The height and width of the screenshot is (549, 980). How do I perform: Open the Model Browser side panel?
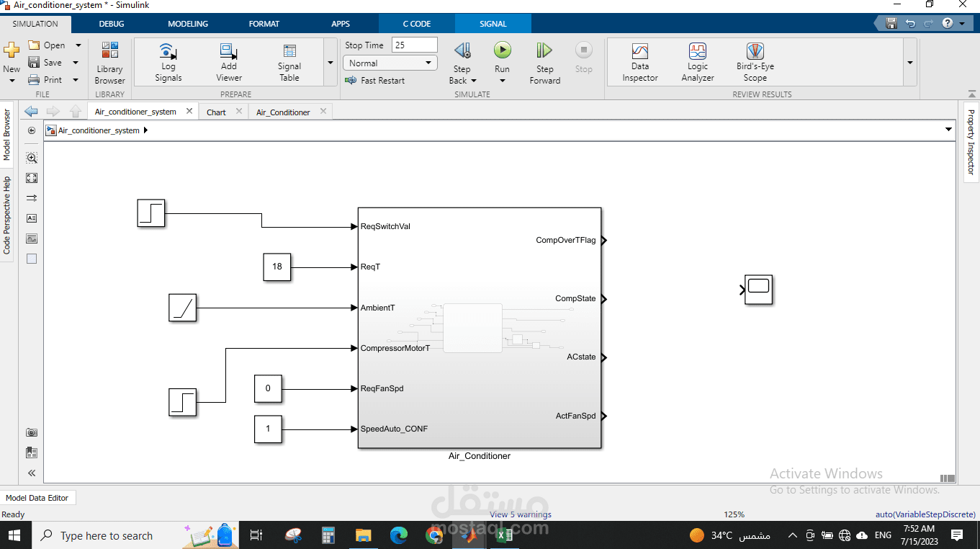(x=6, y=135)
